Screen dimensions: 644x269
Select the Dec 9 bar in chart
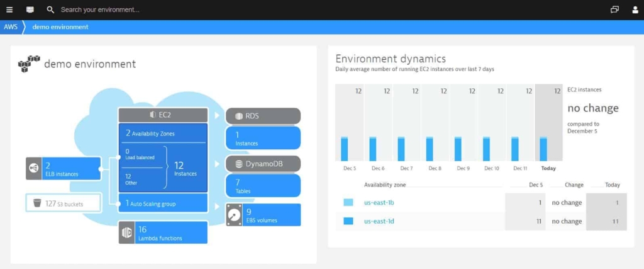[458, 149]
